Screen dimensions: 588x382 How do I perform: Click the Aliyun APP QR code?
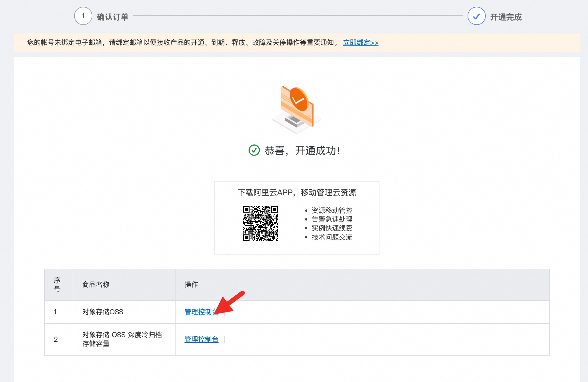[260, 224]
